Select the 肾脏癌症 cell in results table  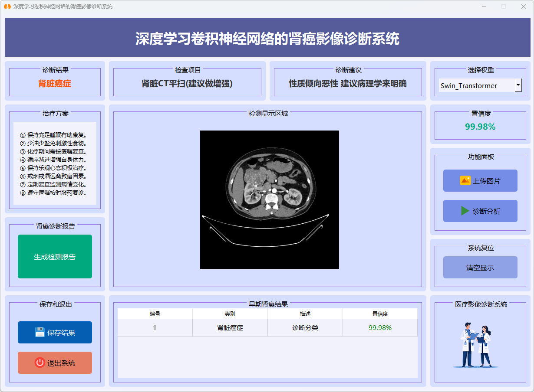(x=230, y=328)
